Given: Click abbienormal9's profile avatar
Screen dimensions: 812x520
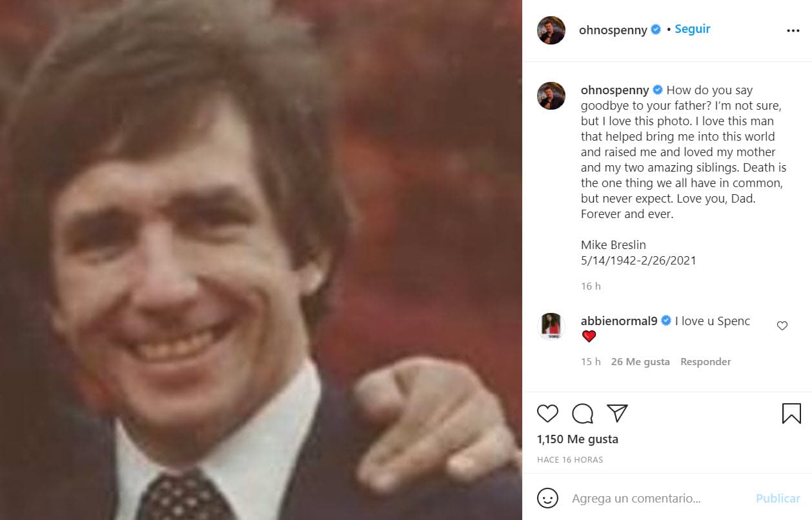Looking at the screenshot, I should 551,326.
